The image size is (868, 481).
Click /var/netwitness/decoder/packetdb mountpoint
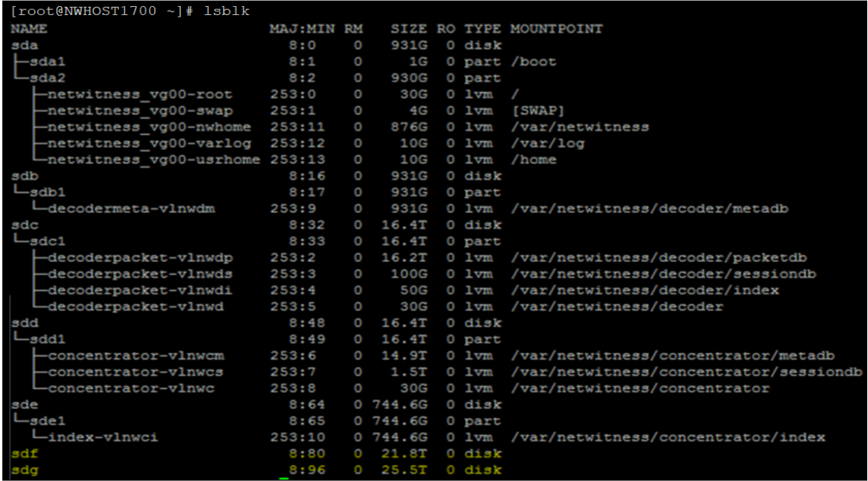click(x=659, y=257)
